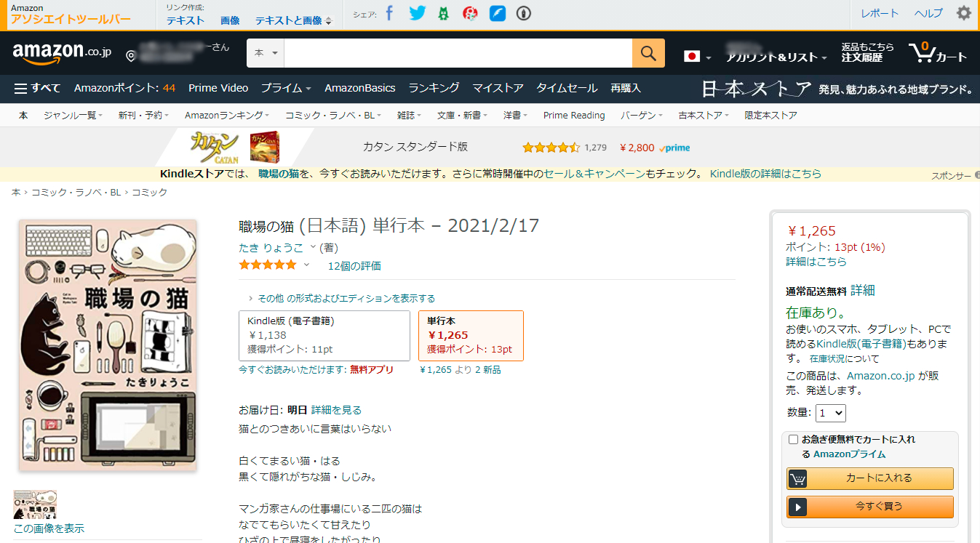
Task: Open 古本ストア submenu
Action: pyautogui.click(x=704, y=115)
